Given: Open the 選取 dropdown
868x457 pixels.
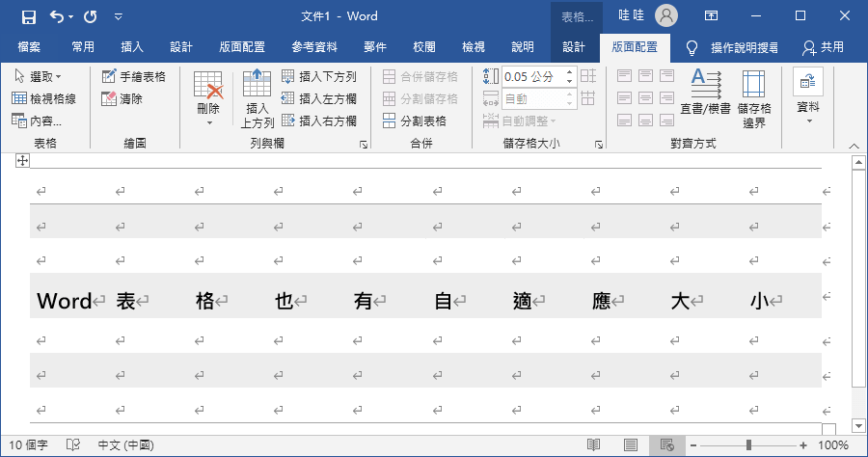Looking at the screenshot, I should [38, 76].
